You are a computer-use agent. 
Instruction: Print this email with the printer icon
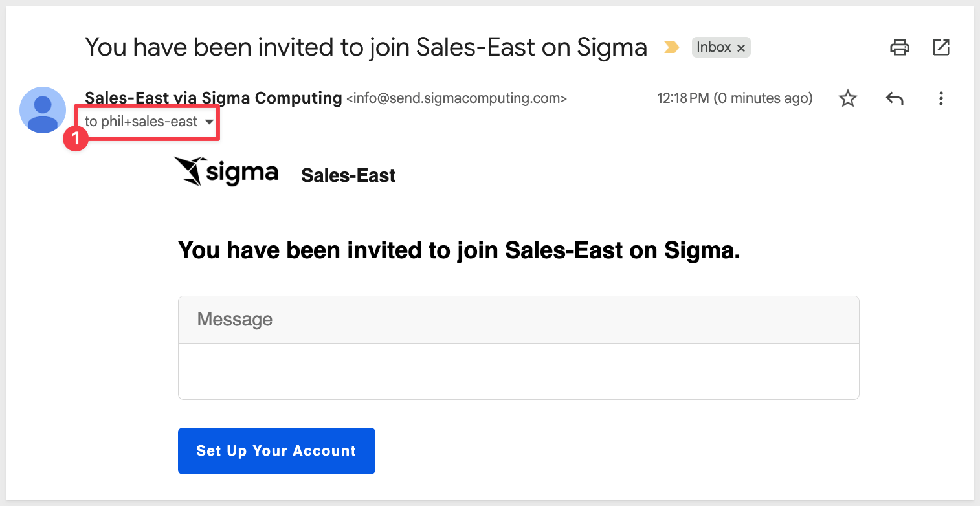(x=899, y=47)
